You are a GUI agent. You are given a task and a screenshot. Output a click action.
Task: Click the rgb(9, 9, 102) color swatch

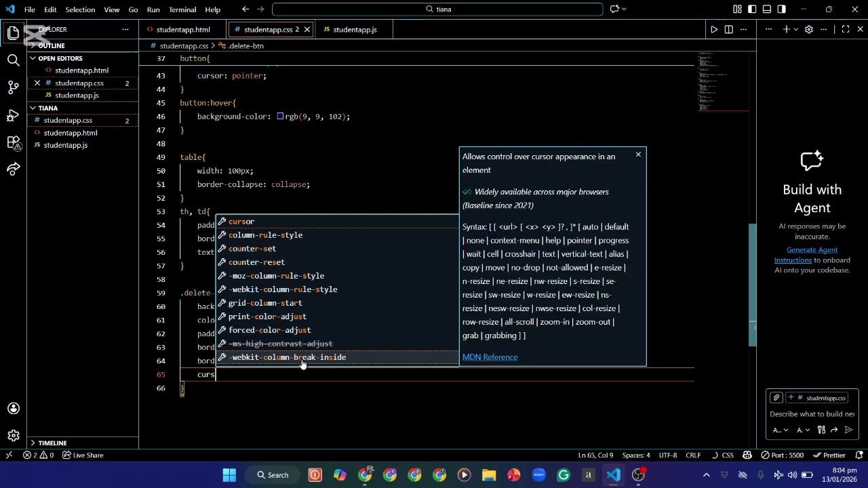pyautogui.click(x=280, y=117)
